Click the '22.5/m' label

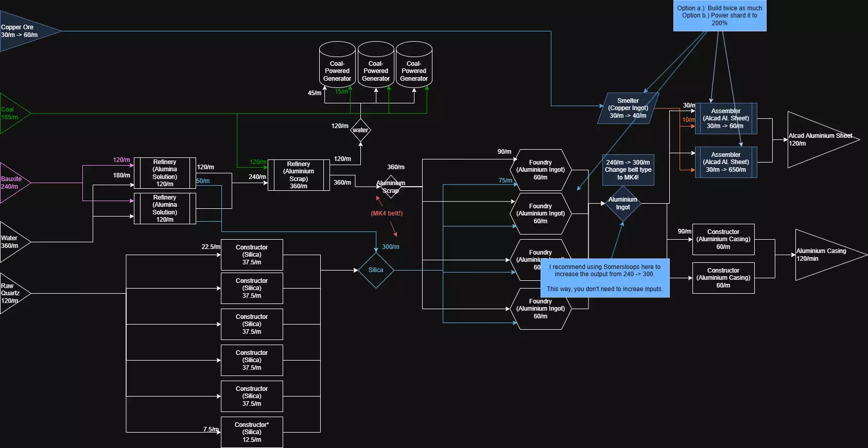pyautogui.click(x=211, y=247)
